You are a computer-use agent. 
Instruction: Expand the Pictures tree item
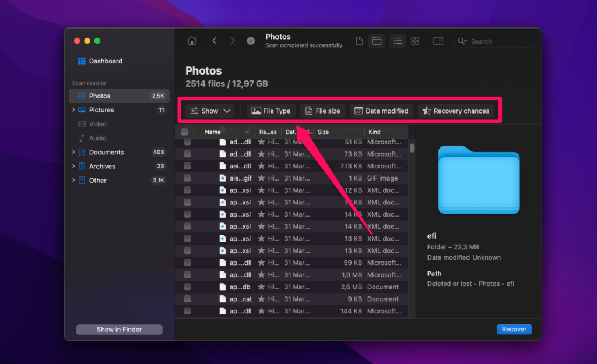click(x=73, y=110)
